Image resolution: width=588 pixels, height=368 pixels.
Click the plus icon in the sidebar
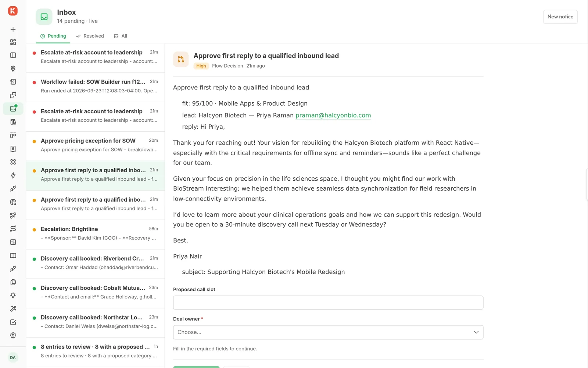13,29
